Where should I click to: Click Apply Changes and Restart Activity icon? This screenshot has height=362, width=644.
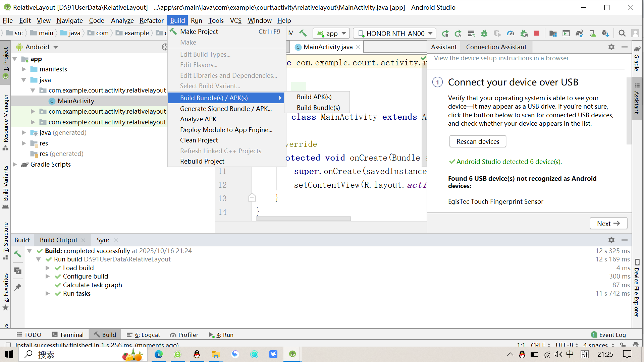pos(445,33)
